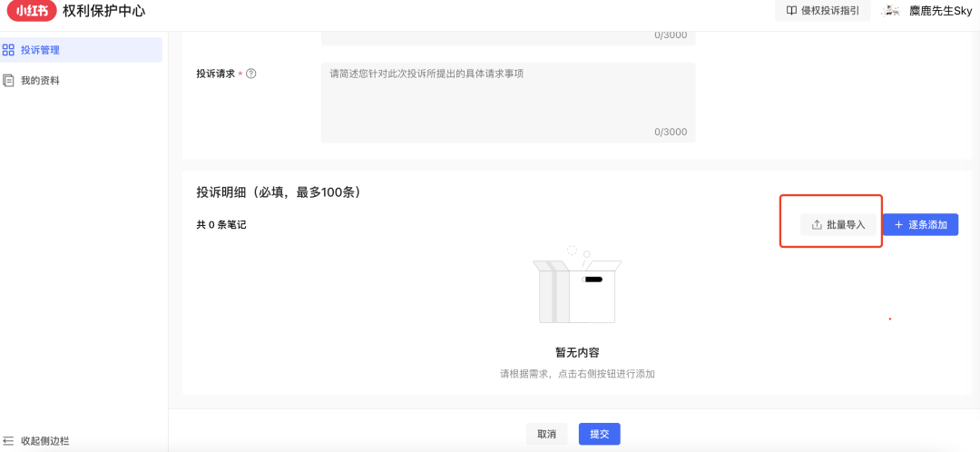The width and height of the screenshot is (980, 452).
Task: Click the collapse sidebar icon
Action: 9,441
